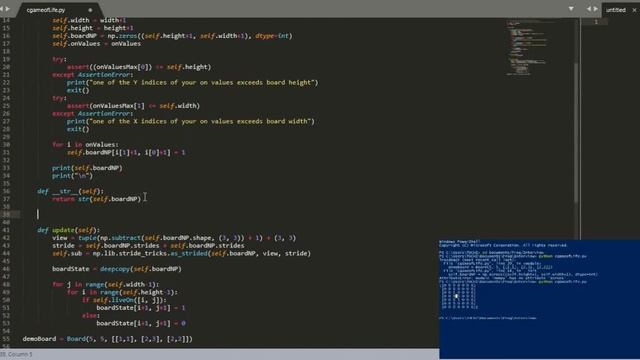Click the print "X indices" error line
640x360 pixels.
pos(191,121)
